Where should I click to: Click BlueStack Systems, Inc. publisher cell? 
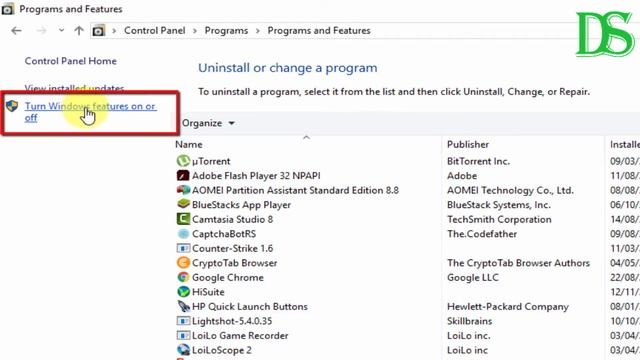(499, 205)
